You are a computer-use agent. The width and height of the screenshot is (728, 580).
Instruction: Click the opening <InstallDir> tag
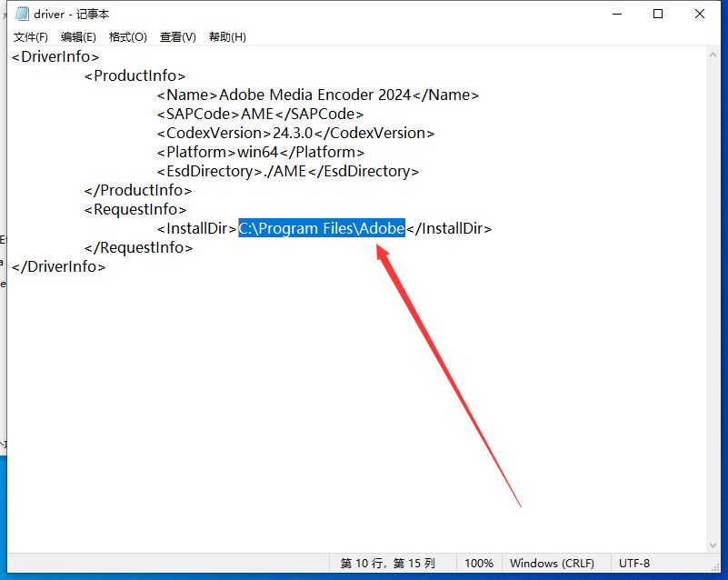point(197,228)
